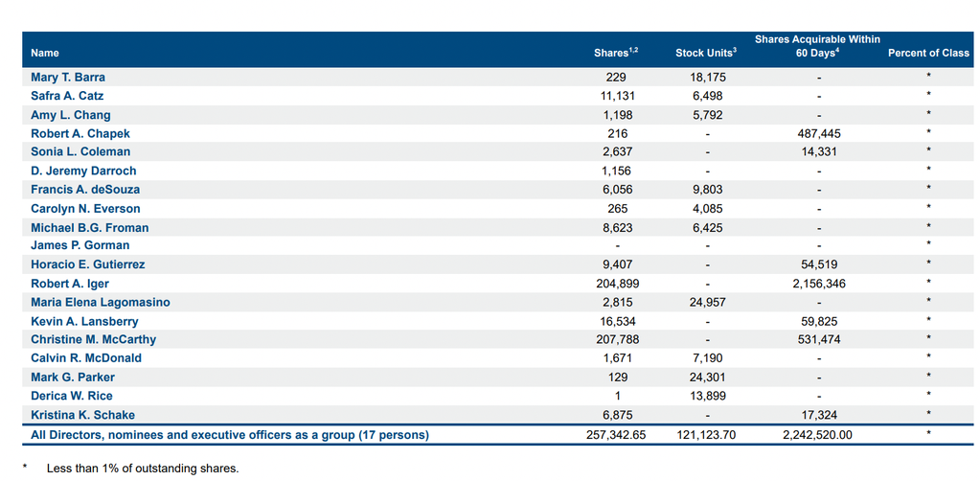Click Francis A. deSouza's stock units 9,803
Viewport: 980px width, 481px height.
[707, 190]
